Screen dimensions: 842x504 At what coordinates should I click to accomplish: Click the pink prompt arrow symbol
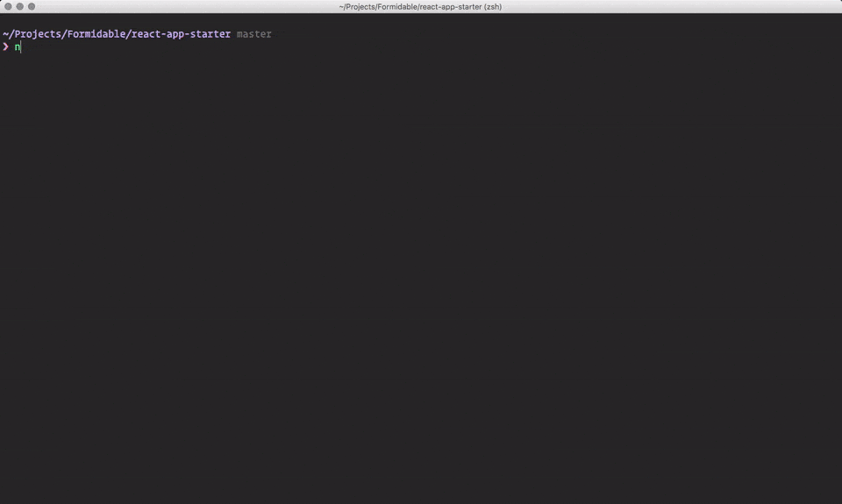[x=6, y=46]
